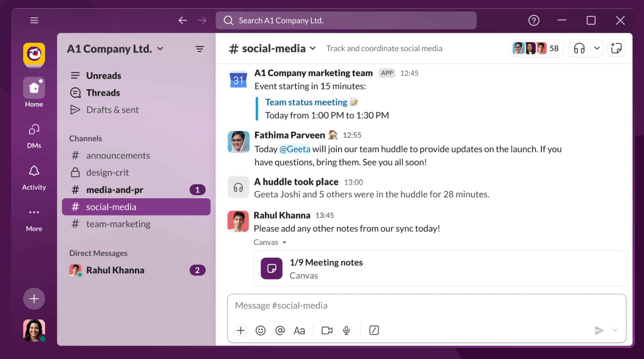Click the video camera message icon
The image size is (644, 359).
click(327, 330)
